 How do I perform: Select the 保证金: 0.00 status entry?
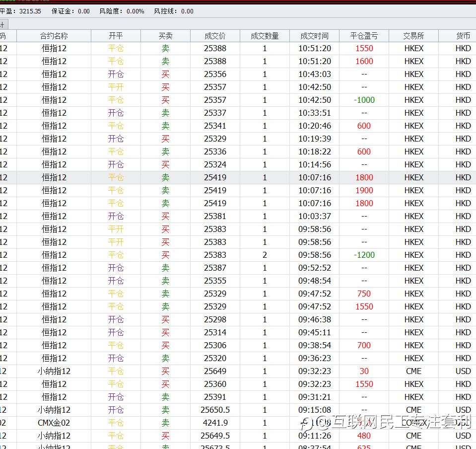pos(70,11)
